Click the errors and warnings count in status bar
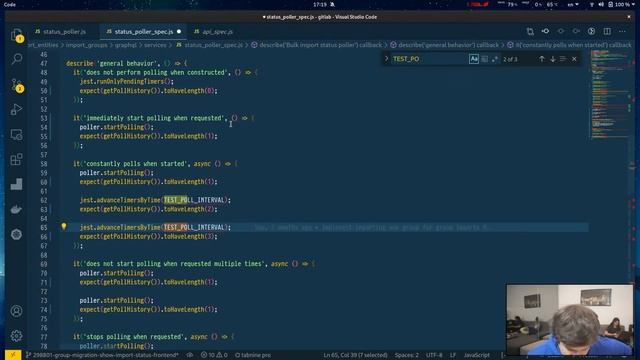 point(214,355)
